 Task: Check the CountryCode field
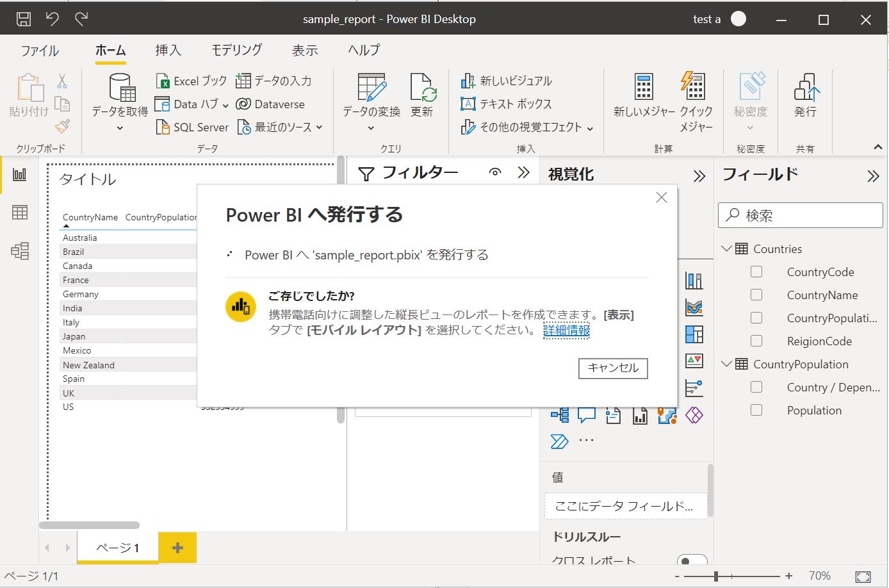(x=756, y=272)
